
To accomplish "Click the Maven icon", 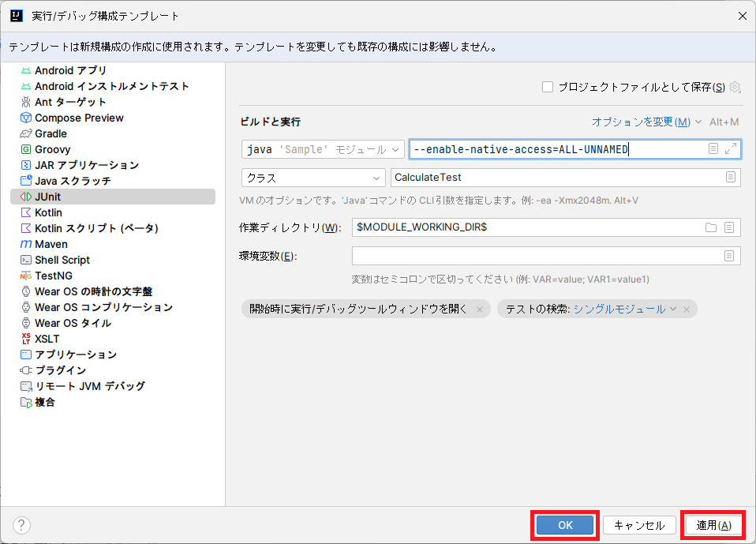I will 26,244.
